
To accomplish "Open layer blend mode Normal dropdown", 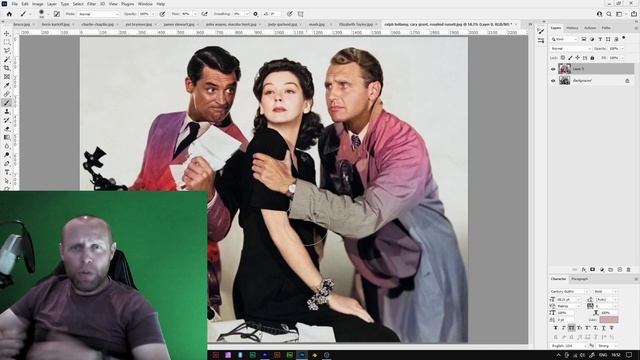I will [x=571, y=49].
